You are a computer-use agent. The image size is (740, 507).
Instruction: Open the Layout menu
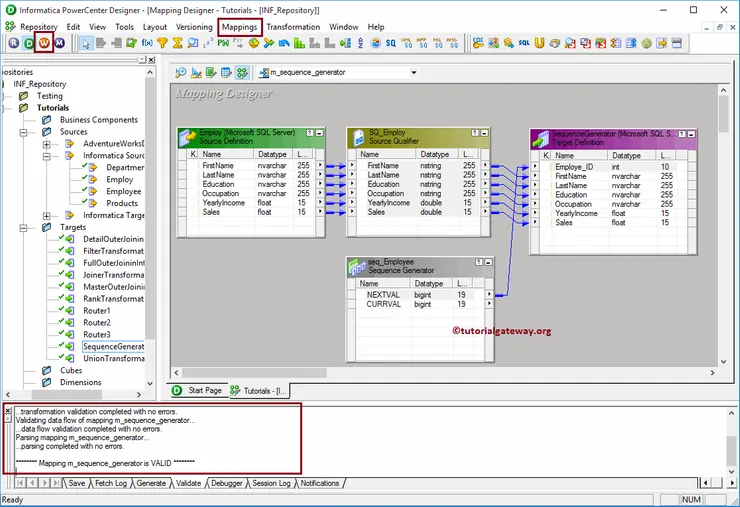pyautogui.click(x=155, y=27)
